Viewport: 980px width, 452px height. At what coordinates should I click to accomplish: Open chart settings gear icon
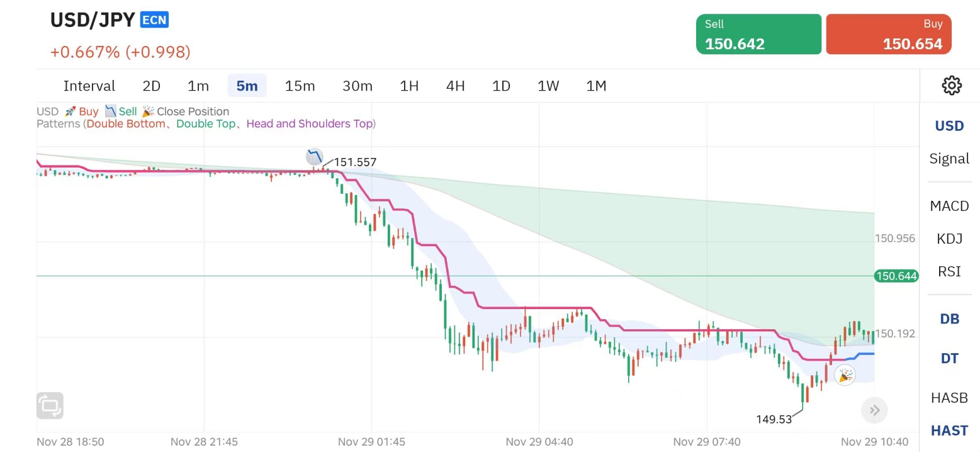pyautogui.click(x=951, y=86)
